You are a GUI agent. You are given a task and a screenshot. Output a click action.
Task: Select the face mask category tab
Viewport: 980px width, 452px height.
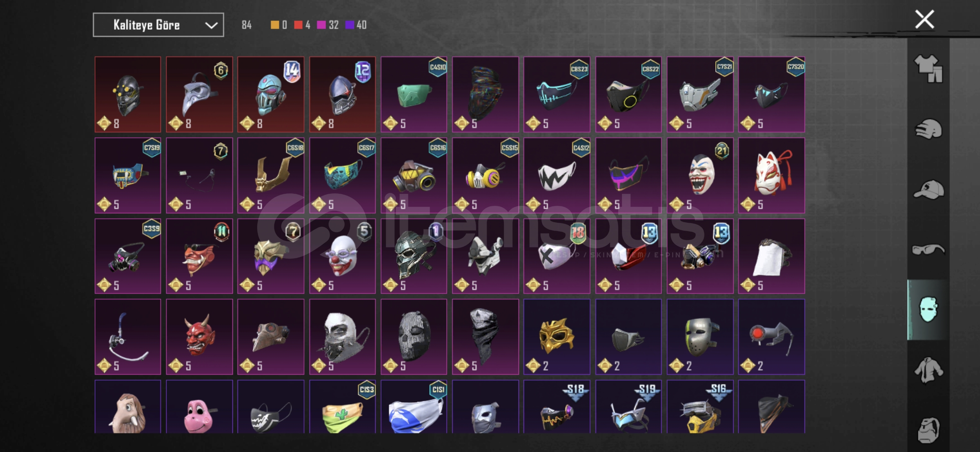[928, 310]
